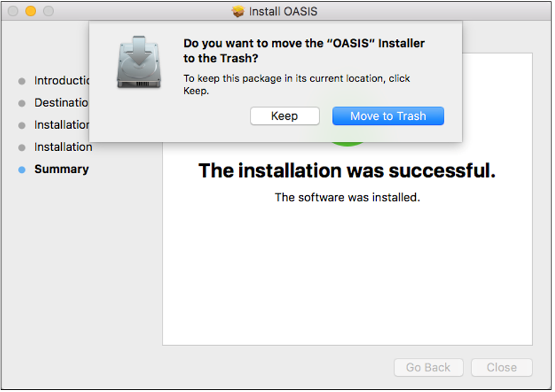Click the hard drive installer icon
This screenshot has width=555, height=392.
tap(139, 62)
